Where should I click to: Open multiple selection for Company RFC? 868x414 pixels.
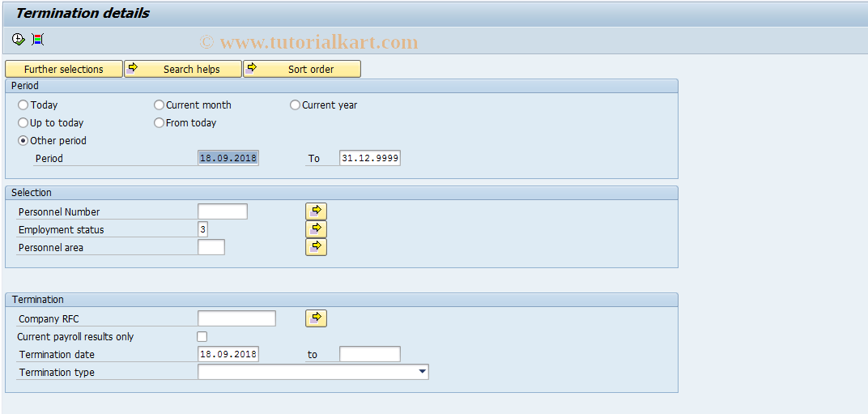tap(316, 318)
